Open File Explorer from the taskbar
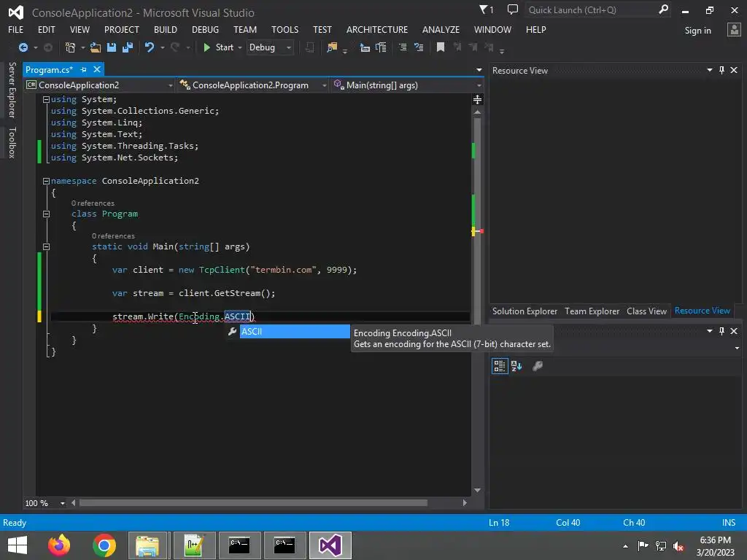 (147, 545)
